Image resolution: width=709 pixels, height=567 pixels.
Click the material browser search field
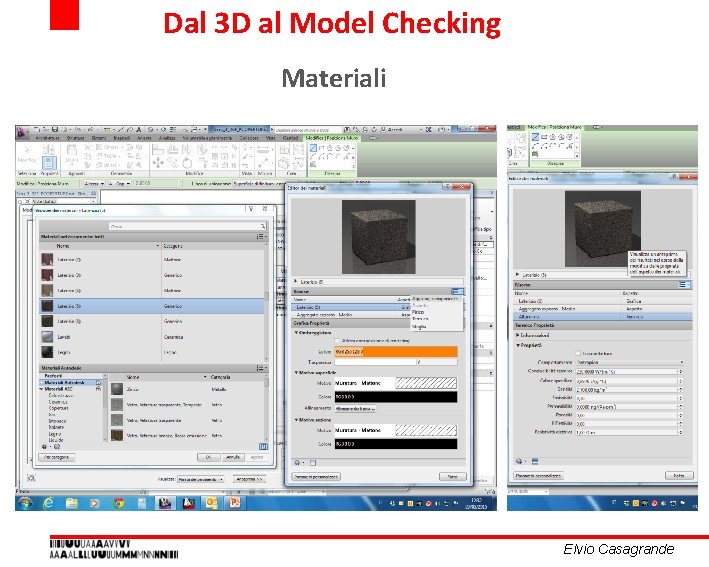click(x=188, y=226)
